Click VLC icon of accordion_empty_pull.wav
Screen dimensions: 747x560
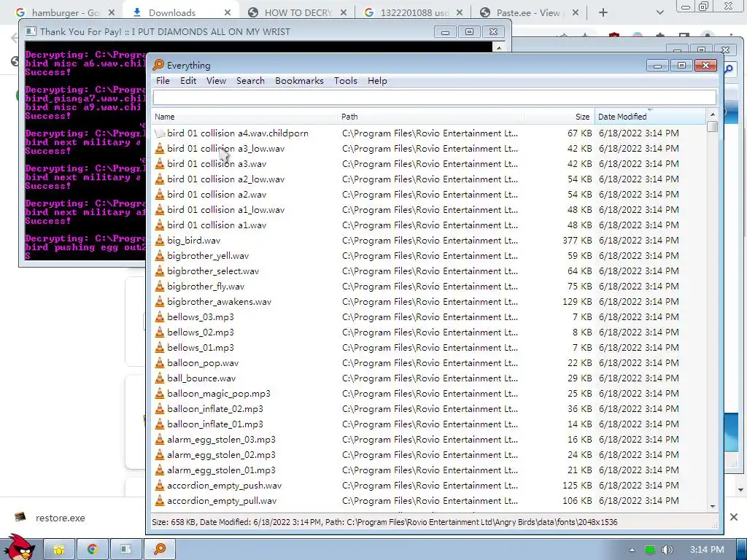pyautogui.click(x=160, y=500)
